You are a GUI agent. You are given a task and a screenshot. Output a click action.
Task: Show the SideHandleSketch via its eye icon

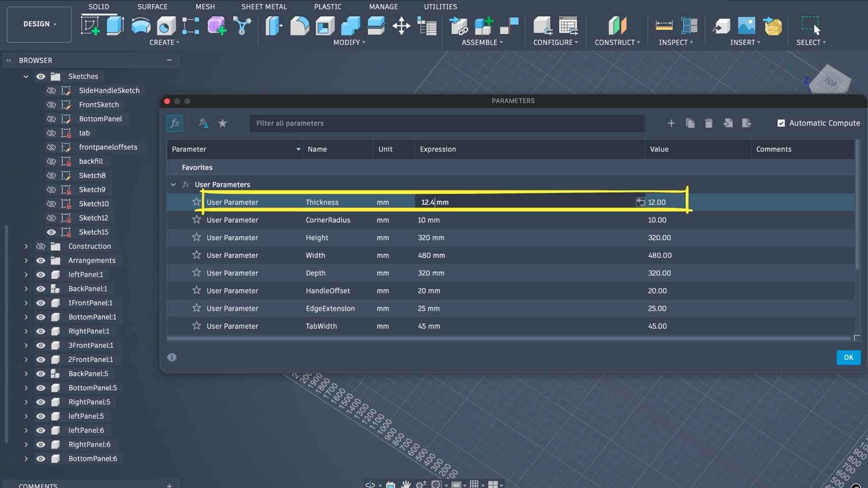52,90
